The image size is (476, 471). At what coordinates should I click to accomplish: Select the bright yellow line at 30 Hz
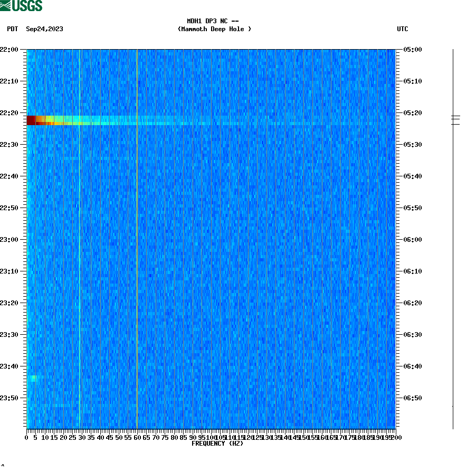tap(79, 238)
